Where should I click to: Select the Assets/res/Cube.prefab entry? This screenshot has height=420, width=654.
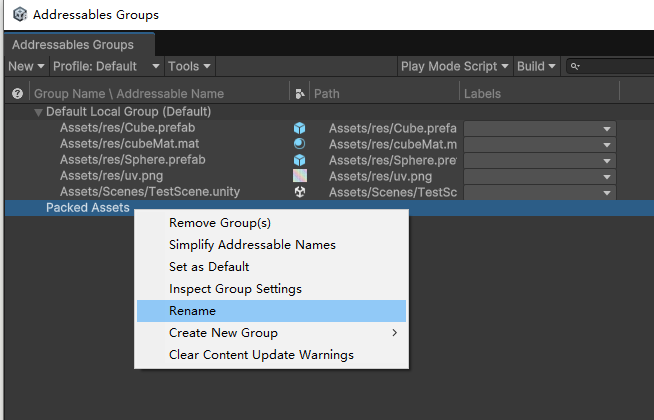(127, 128)
